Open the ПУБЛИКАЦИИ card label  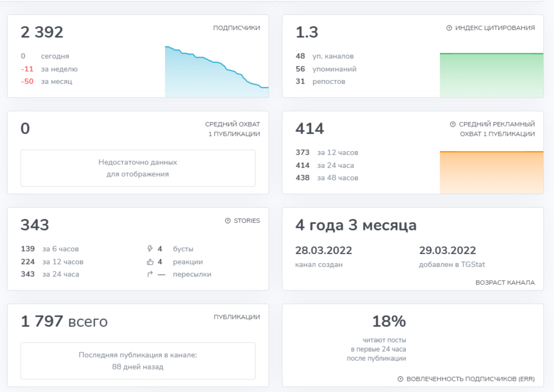[237, 317]
